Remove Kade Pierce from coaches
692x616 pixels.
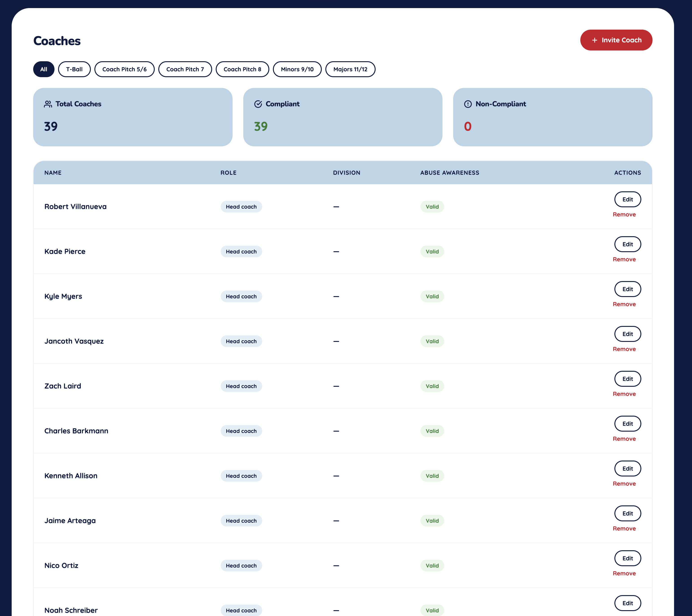[x=624, y=259]
